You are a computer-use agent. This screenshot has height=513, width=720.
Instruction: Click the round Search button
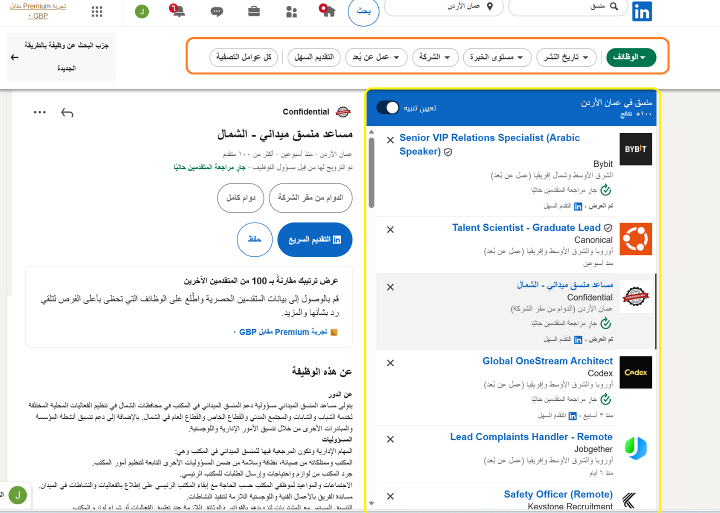(364, 11)
